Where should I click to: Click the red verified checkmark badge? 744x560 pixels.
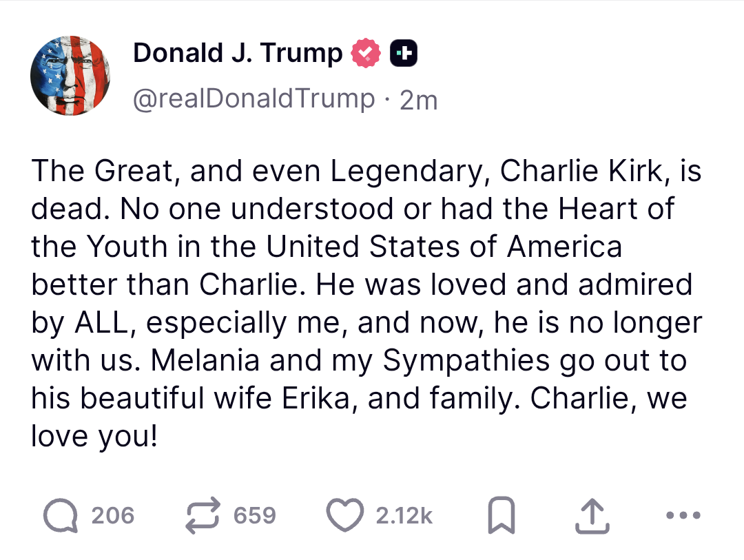tap(365, 53)
